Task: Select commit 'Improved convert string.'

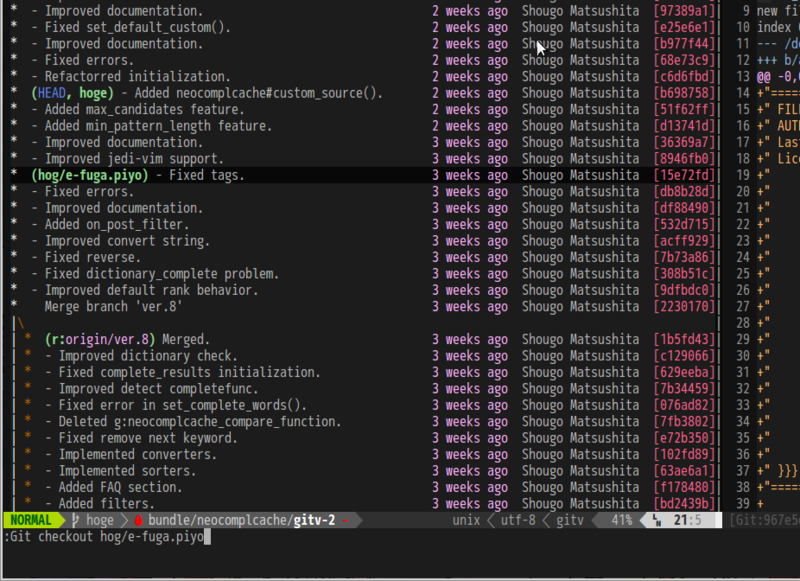Action: point(127,241)
